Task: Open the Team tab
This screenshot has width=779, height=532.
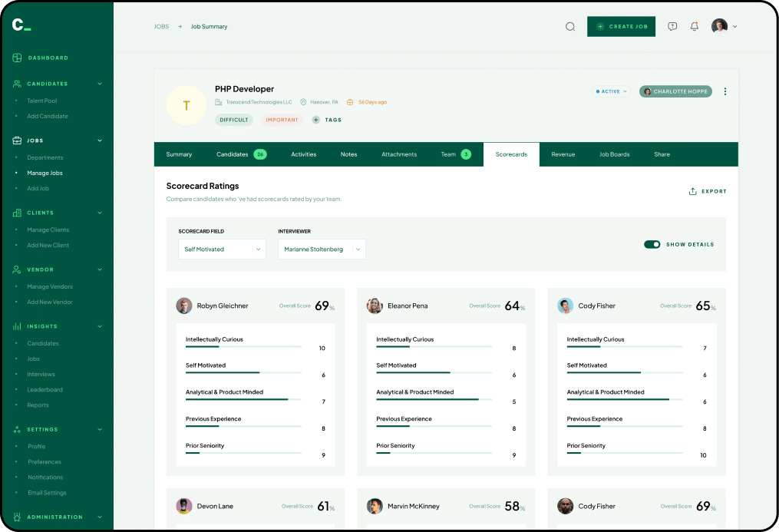Action: tap(456, 154)
